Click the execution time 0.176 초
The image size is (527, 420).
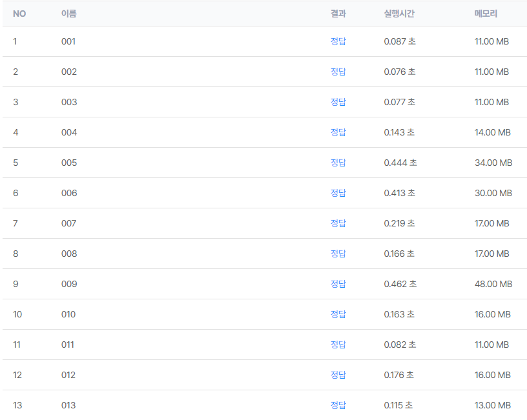tap(399, 375)
